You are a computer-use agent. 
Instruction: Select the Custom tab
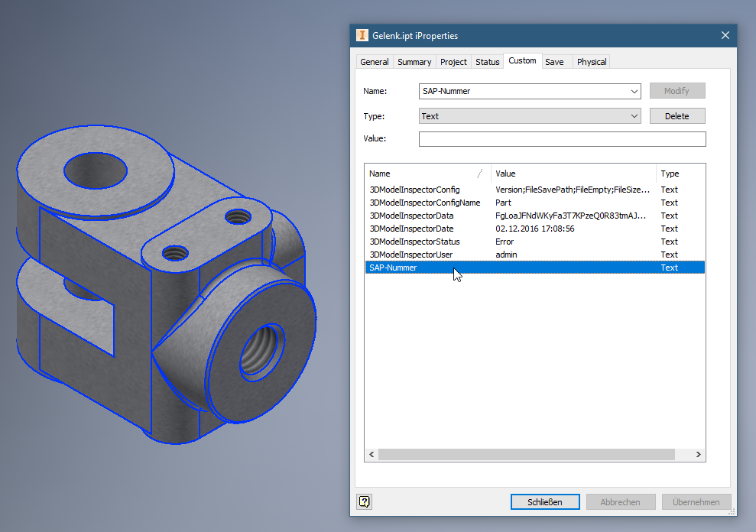(522, 60)
